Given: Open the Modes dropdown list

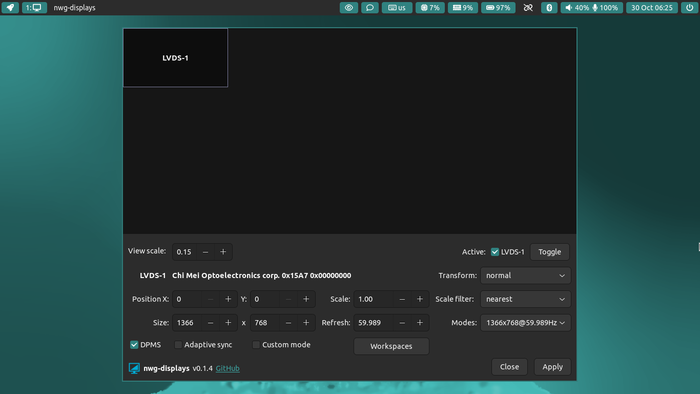Looking at the screenshot, I should click(x=525, y=323).
